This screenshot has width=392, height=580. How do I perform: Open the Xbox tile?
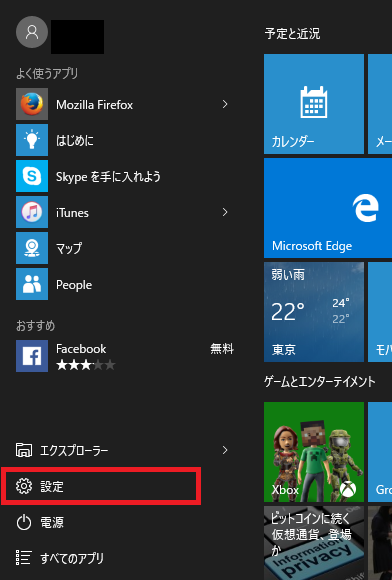pyautogui.click(x=314, y=452)
